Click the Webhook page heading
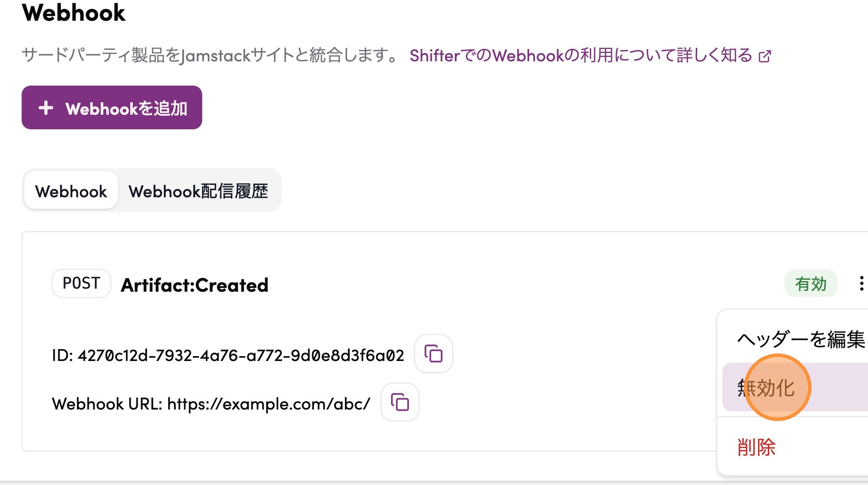Viewport: 868px width, 485px height. 74,12
